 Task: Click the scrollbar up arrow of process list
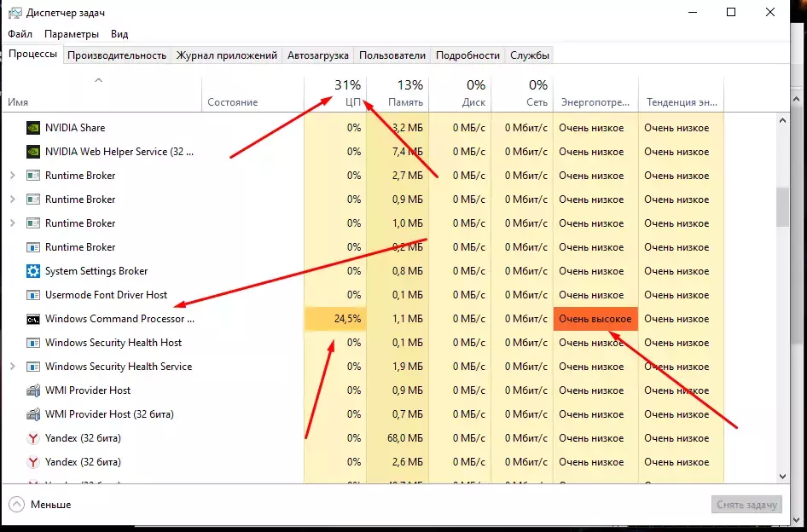coord(782,120)
